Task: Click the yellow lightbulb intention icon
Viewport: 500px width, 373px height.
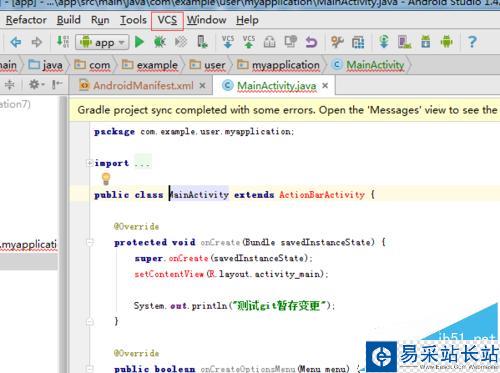Action: pyautogui.click(x=106, y=179)
